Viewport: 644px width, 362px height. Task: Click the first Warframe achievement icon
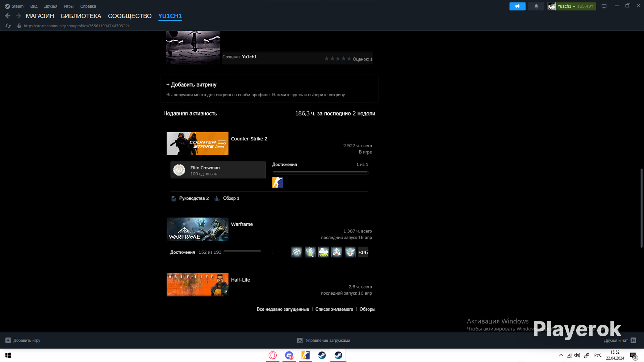tap(297, 252)
